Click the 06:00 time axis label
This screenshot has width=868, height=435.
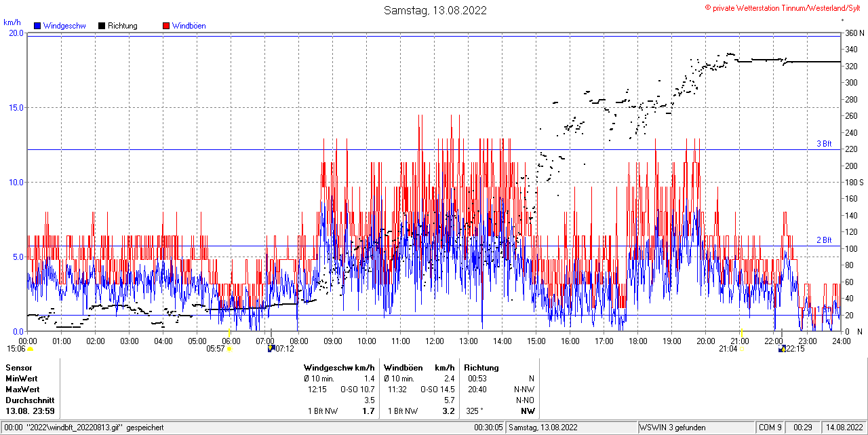pos(231,341)
